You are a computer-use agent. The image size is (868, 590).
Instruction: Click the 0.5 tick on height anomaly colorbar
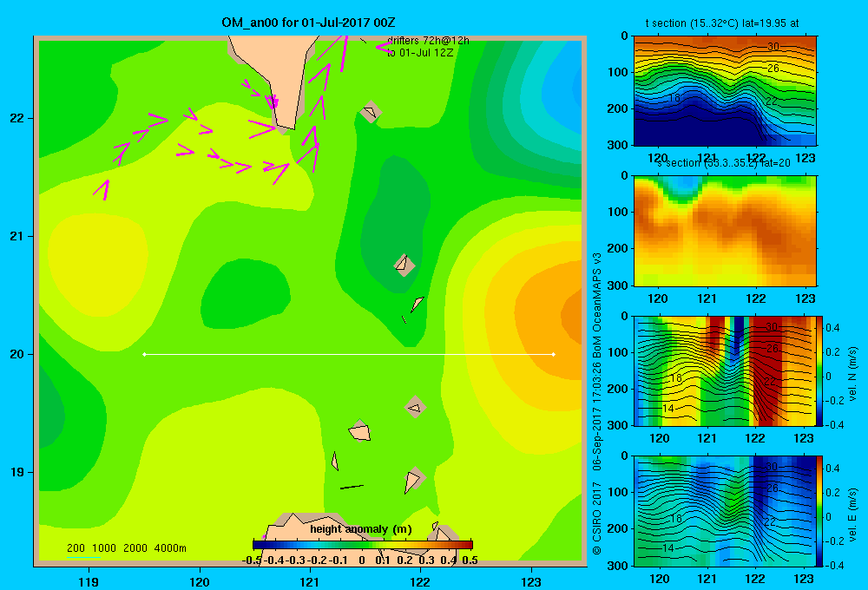point(470,560)
